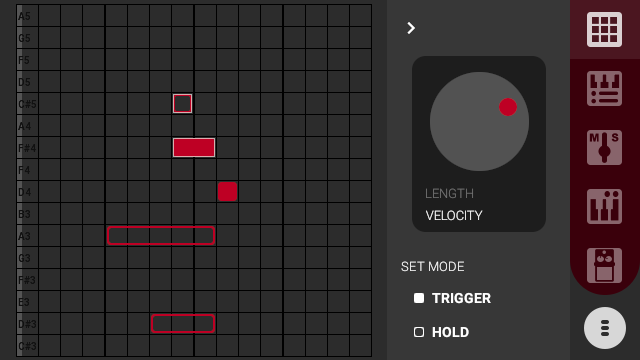Enable HOLD set mode

[x=441, y=332]
